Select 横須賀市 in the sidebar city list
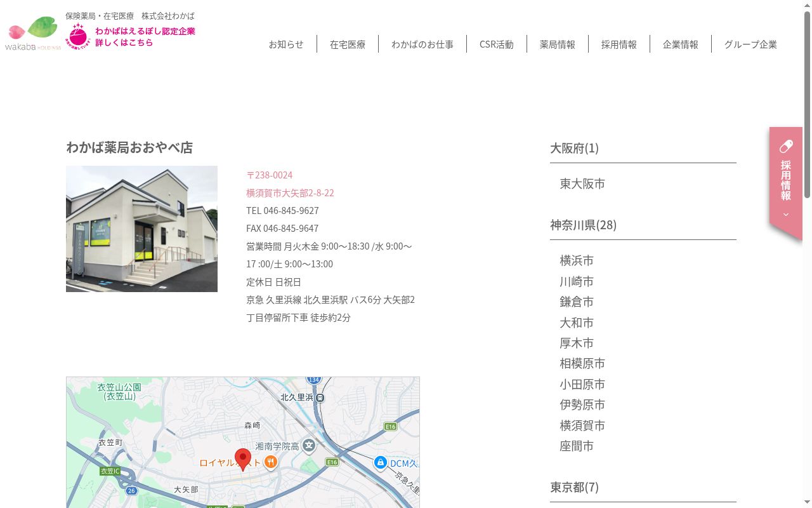Image resolution: width=812 pixels, height=508 pixels. 582,426
